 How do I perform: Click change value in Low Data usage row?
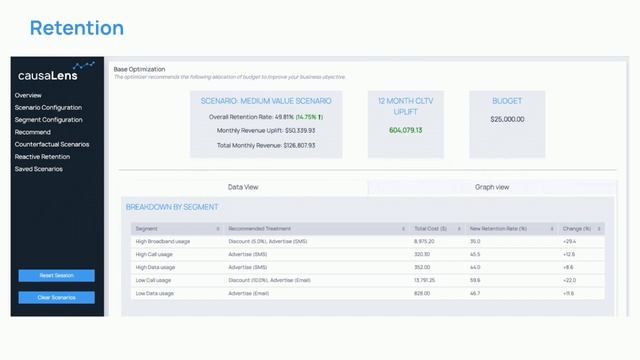[569, 293]
